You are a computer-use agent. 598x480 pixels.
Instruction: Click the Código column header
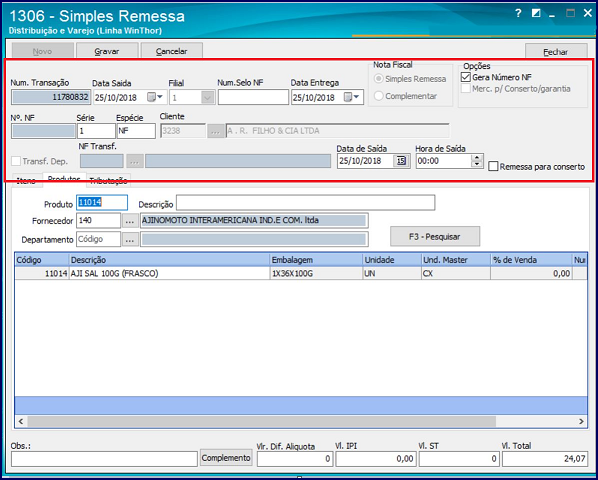tap(42, 260)
